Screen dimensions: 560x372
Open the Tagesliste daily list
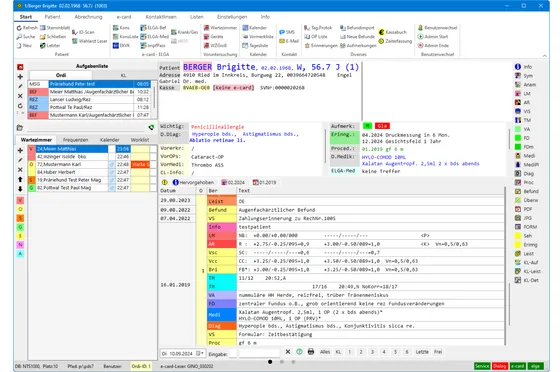tap(255, 45)
